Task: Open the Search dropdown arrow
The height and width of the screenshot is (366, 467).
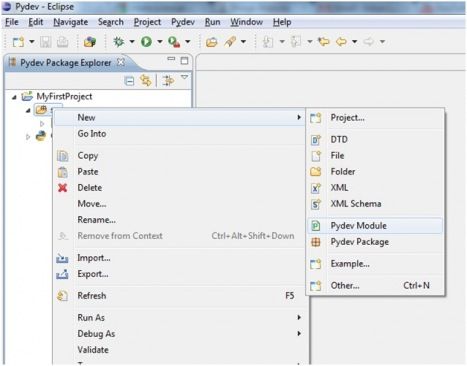Action: coord(243,42)
